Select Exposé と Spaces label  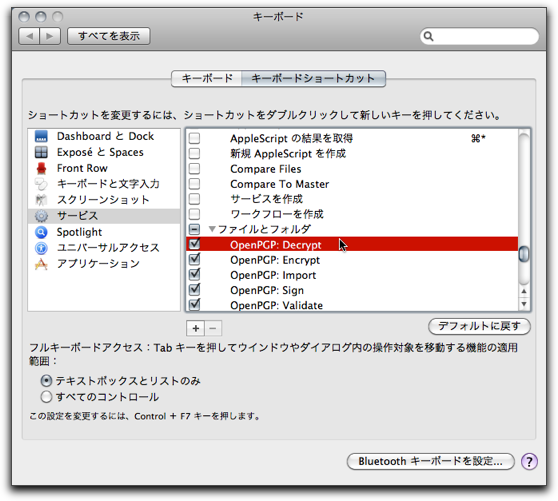point(100,152)
